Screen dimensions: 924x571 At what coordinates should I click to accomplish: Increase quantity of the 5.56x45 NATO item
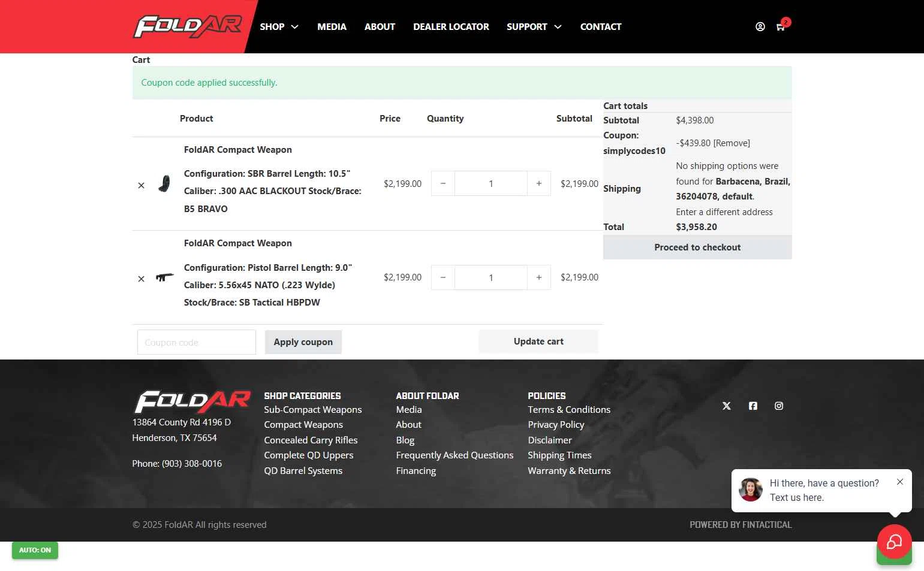click(539, 277)
